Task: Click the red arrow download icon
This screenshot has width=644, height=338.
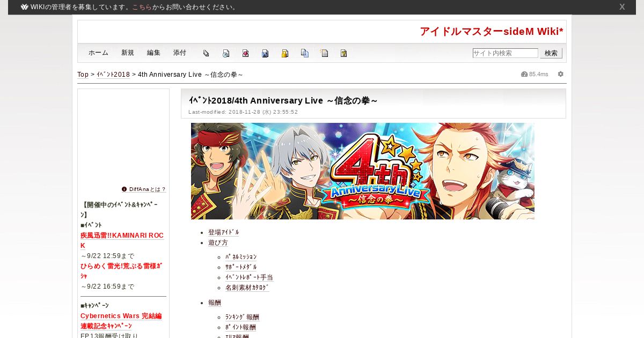Action: click(x=245, y=53)
